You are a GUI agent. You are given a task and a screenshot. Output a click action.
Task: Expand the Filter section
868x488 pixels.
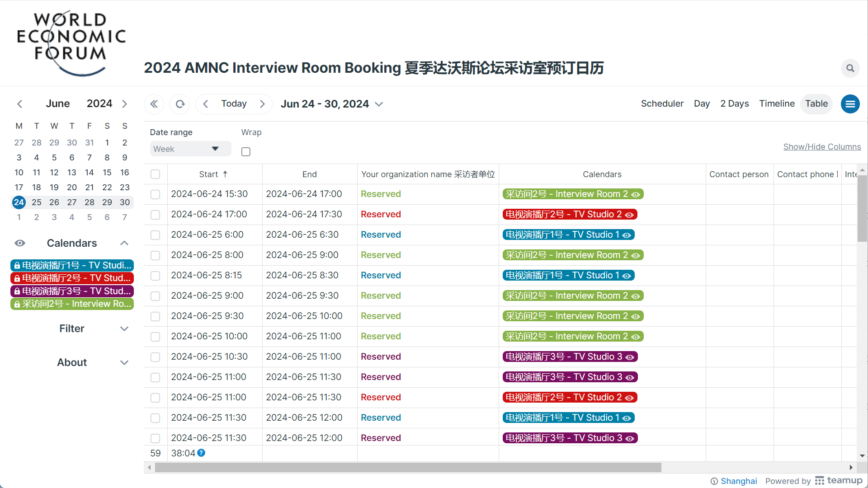click(x=72, y=328)
